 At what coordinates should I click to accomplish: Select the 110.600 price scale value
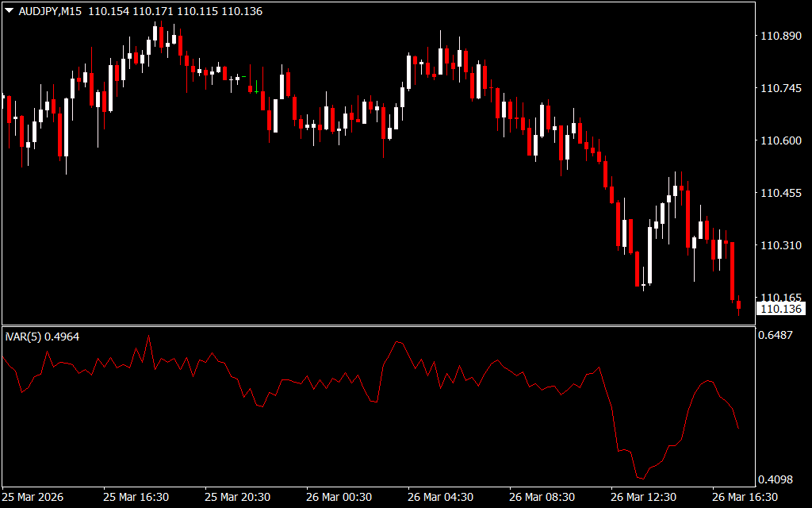coord(780,141)
